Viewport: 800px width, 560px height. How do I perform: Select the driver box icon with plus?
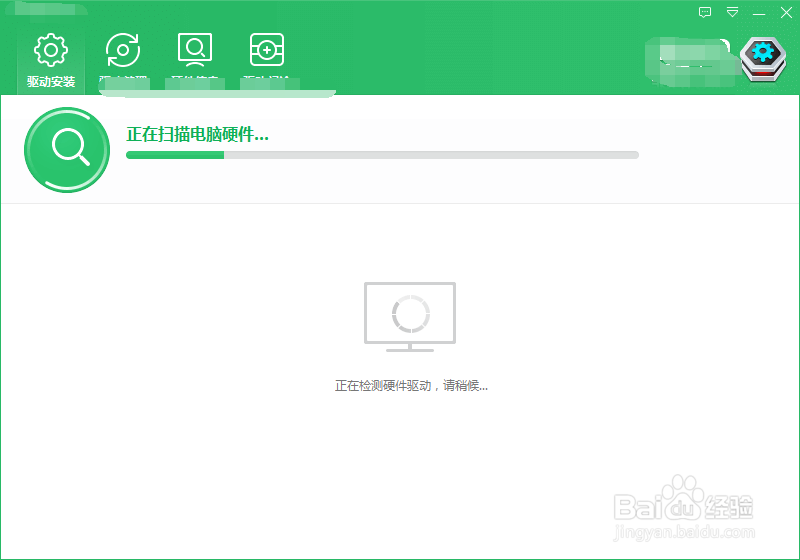coord(267,50)
